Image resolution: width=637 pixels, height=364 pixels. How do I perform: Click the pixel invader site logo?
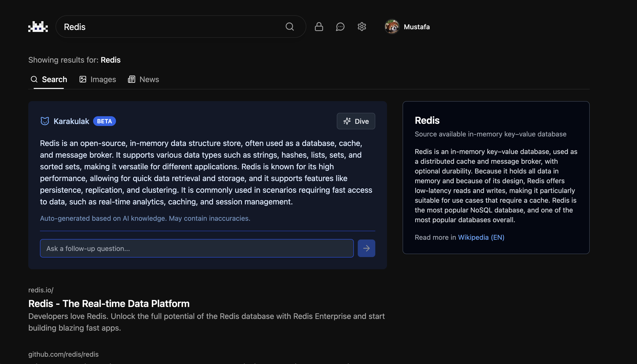click(x=38, y=27)
